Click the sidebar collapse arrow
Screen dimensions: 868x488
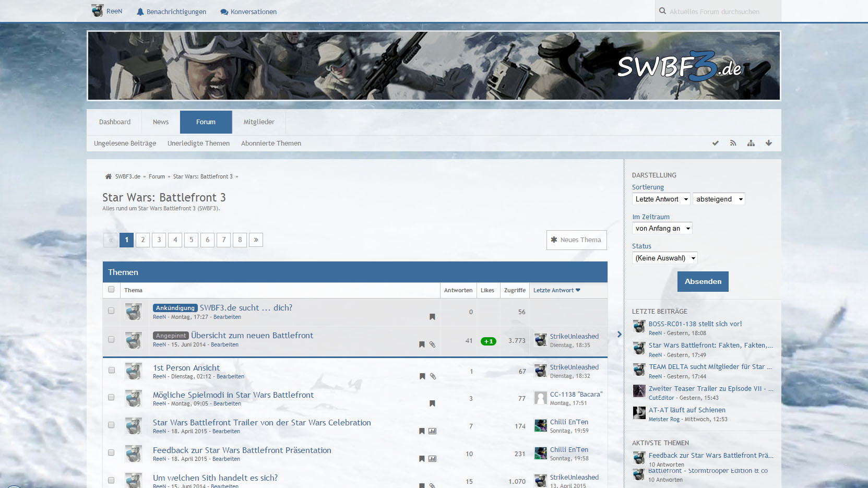click(620, 334)
